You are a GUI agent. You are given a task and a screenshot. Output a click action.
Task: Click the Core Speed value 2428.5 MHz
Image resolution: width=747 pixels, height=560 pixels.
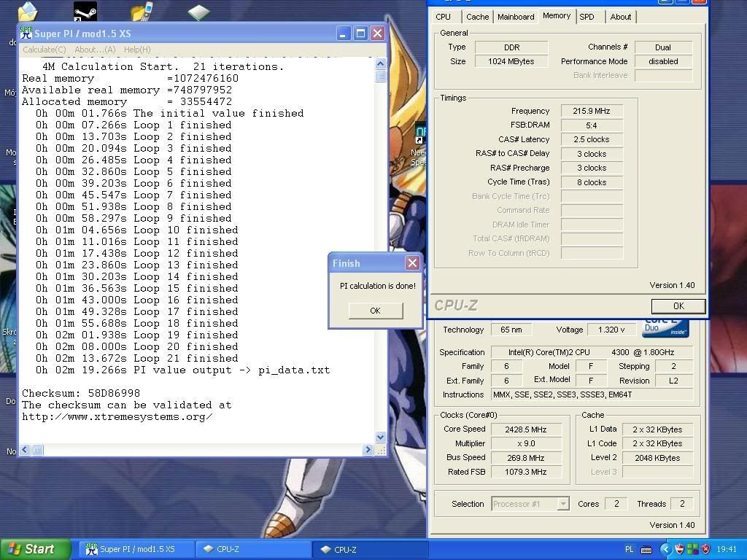click(526, 429)
